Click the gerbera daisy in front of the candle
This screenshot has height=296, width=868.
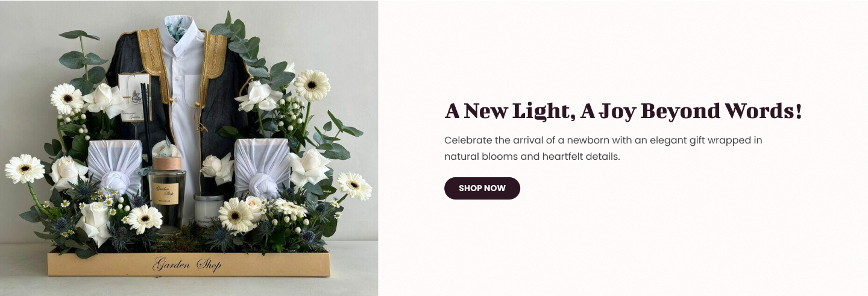[x=235, y=215]
